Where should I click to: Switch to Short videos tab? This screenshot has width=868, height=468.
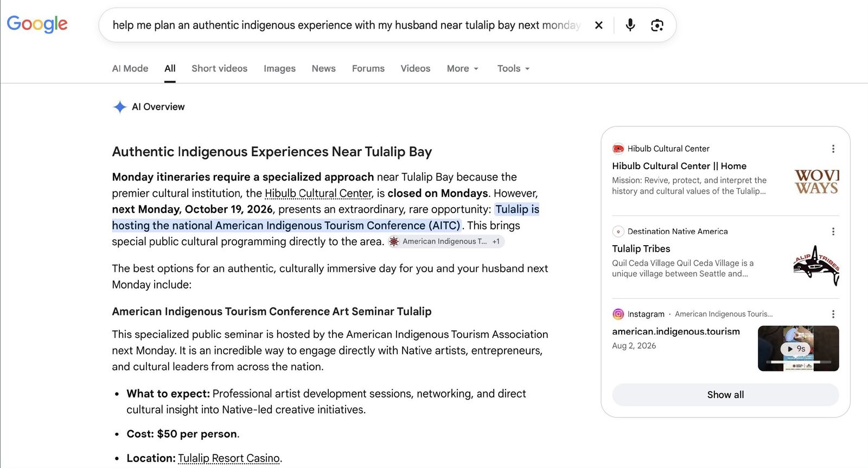point(219,68)
